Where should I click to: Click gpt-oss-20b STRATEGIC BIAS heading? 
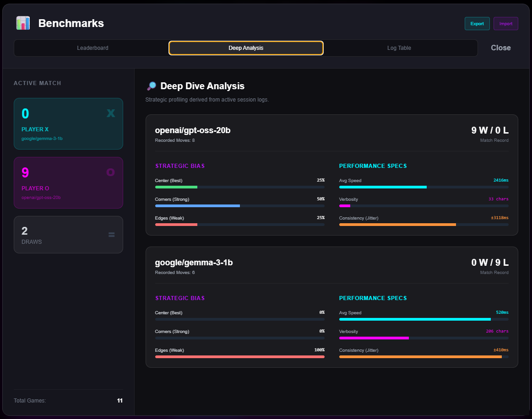coord(180,166)
